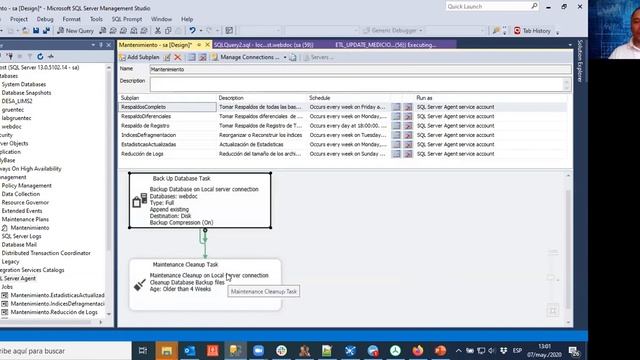Select the IndicesDefragmentacion subplan row
The image size is (640, 360).
[x=343, y=135]
